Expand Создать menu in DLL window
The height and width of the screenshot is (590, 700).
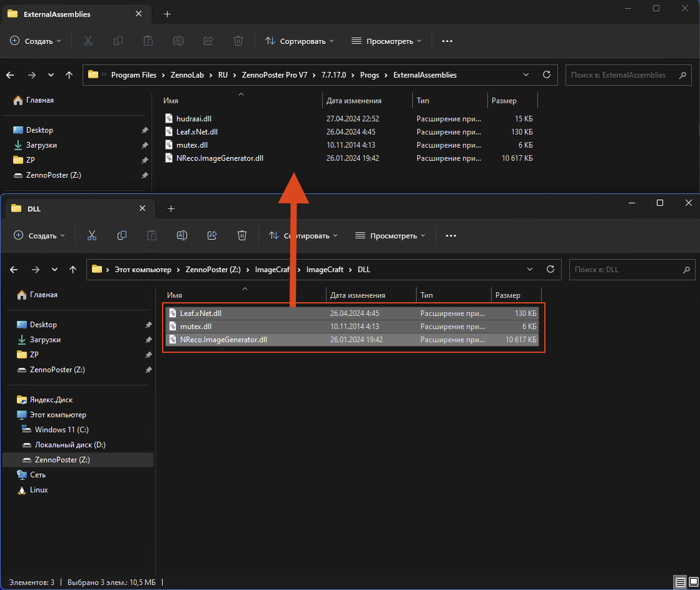click(x=39, y=236)
